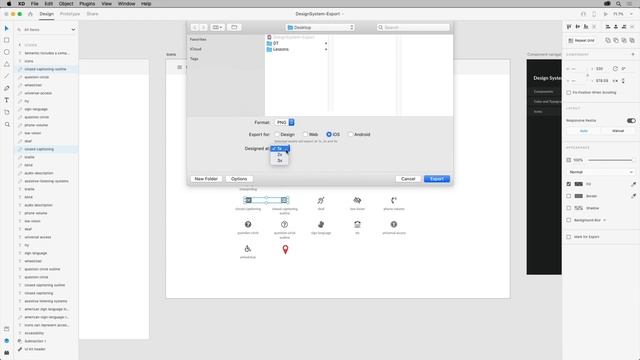The width and height of the screenshot is (640, 360).
Task: Go to the XD Home screen icon
Action: 30,14
